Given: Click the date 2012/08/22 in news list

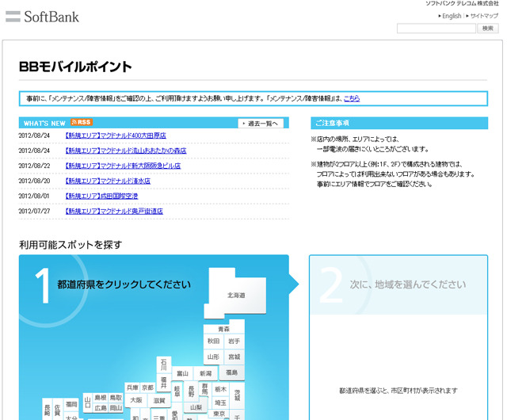Looking at the screenshot, I should (x=34, y=166).
